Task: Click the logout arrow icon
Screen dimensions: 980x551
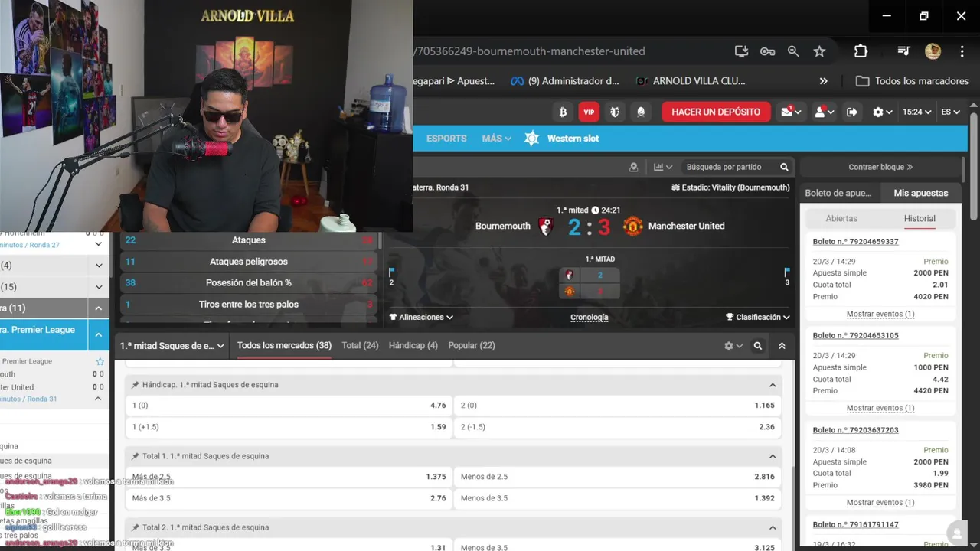Action: pyautogui.click(x=852, y=112)
